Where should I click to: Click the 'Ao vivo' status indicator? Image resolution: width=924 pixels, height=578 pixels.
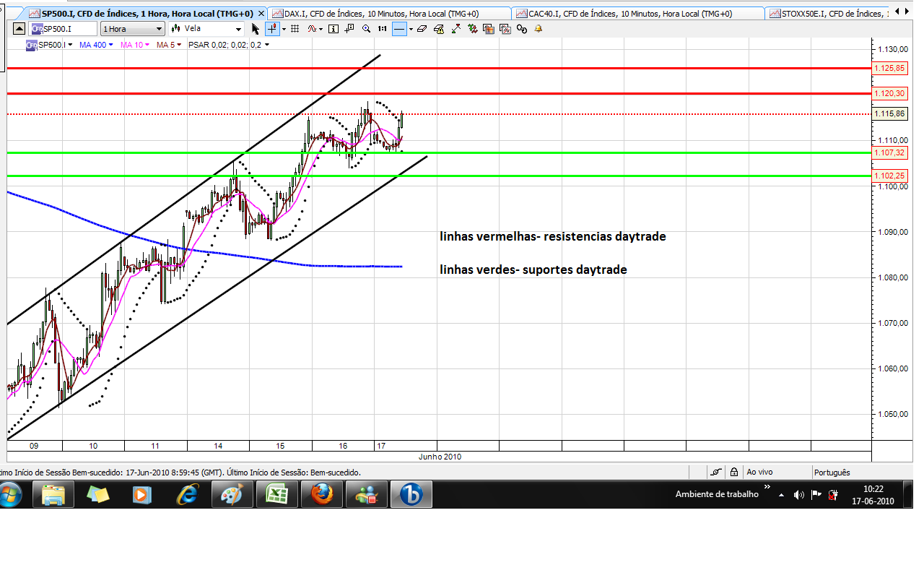759,472
